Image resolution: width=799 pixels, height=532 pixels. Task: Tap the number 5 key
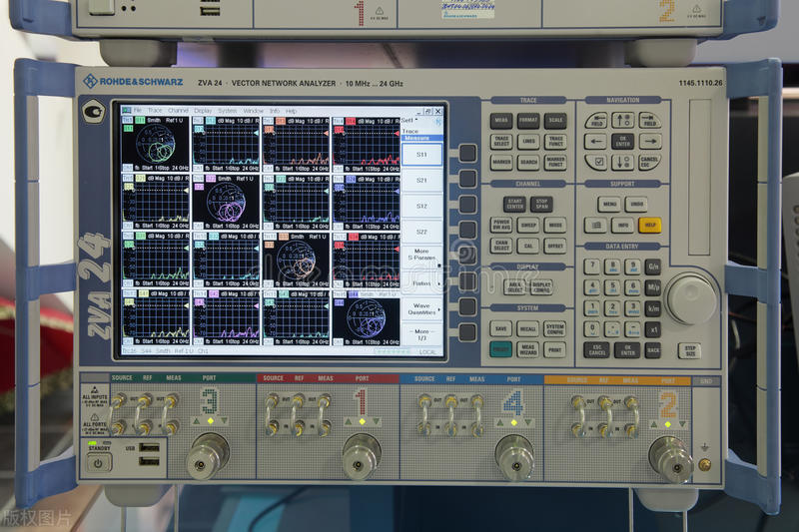(x=612, y=287)
